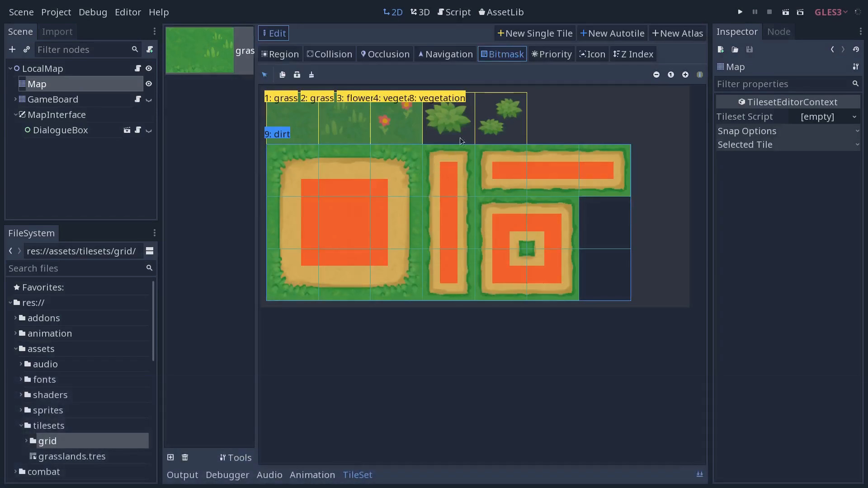Screen dimensions: 868x488
Task: Click the zoom in icon in tileset panel
Action: (685, 75)
